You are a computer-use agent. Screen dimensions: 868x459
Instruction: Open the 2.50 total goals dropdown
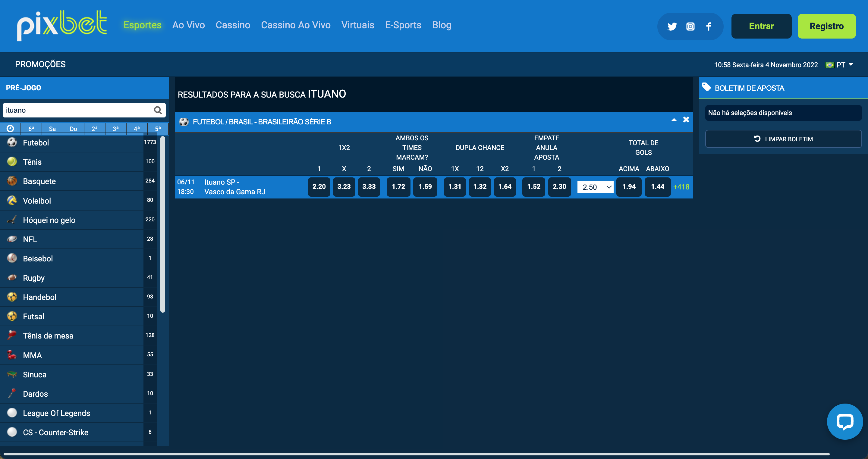coord(596,187)
